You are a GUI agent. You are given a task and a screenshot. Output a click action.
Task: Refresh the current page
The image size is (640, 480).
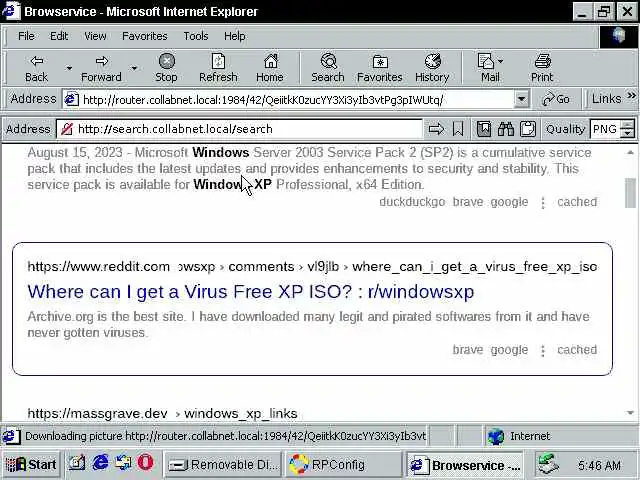tap(218, 68)
